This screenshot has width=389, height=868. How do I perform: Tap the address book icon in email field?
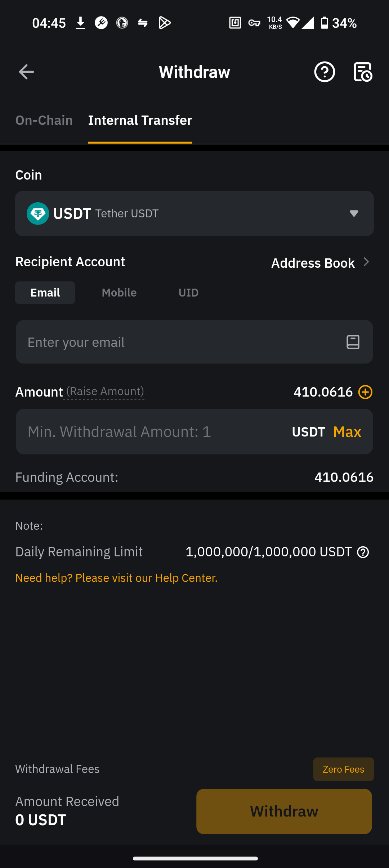[353, 342]
